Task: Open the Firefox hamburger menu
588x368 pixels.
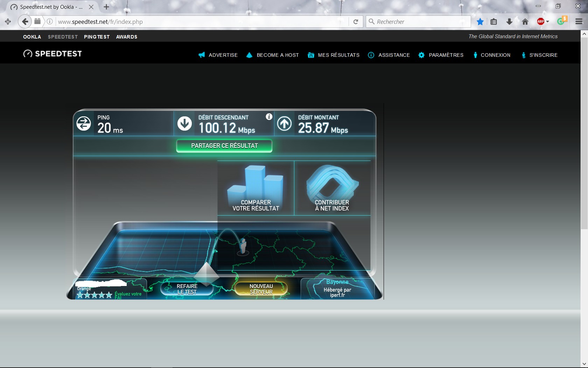Action: [x=579, y=22]
